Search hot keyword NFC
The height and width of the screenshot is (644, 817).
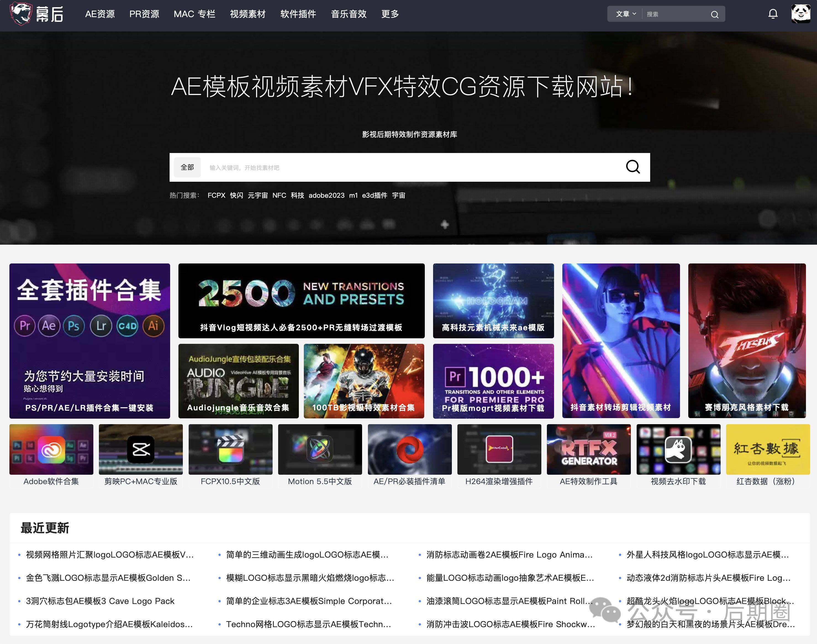tap(279, 195)
